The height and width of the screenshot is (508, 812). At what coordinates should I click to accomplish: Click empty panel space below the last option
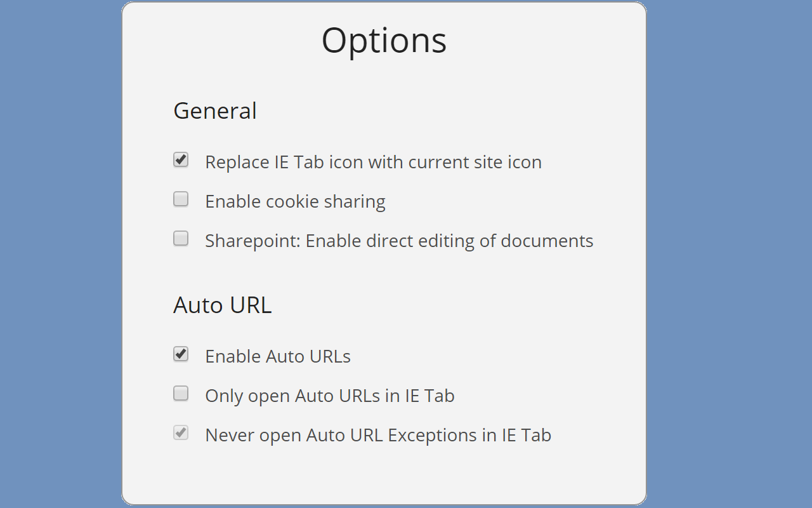(x=384, y=473)
